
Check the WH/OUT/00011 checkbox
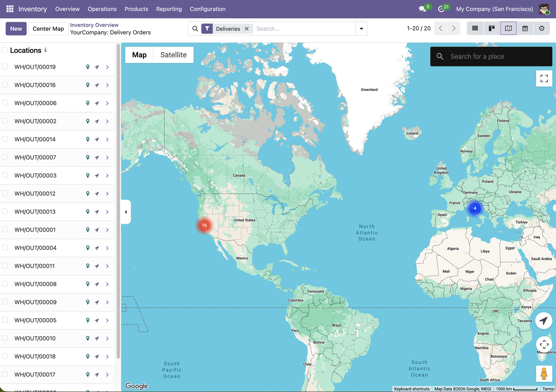[5, 265]
